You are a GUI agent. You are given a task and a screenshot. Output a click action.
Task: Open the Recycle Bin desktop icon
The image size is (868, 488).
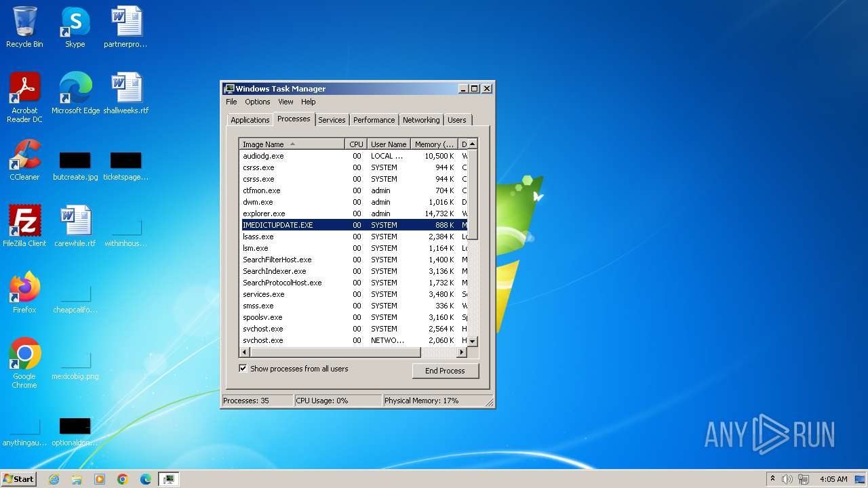(24, 27)
